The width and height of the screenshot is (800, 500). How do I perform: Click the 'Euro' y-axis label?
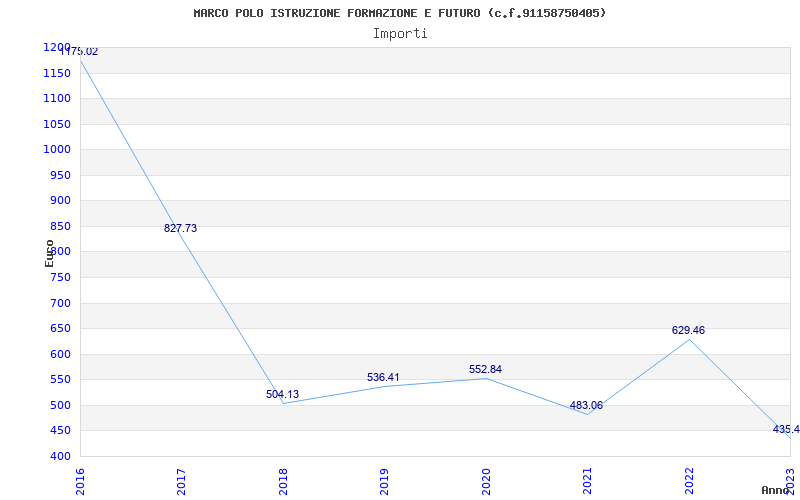coord(49,253)
